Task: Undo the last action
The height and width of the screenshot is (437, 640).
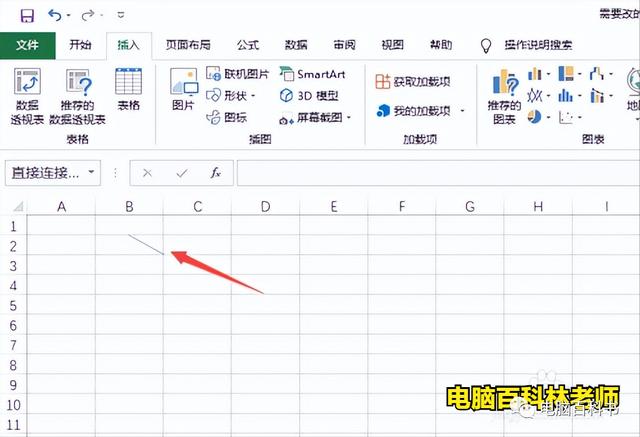Action: (x=54, y=16)
